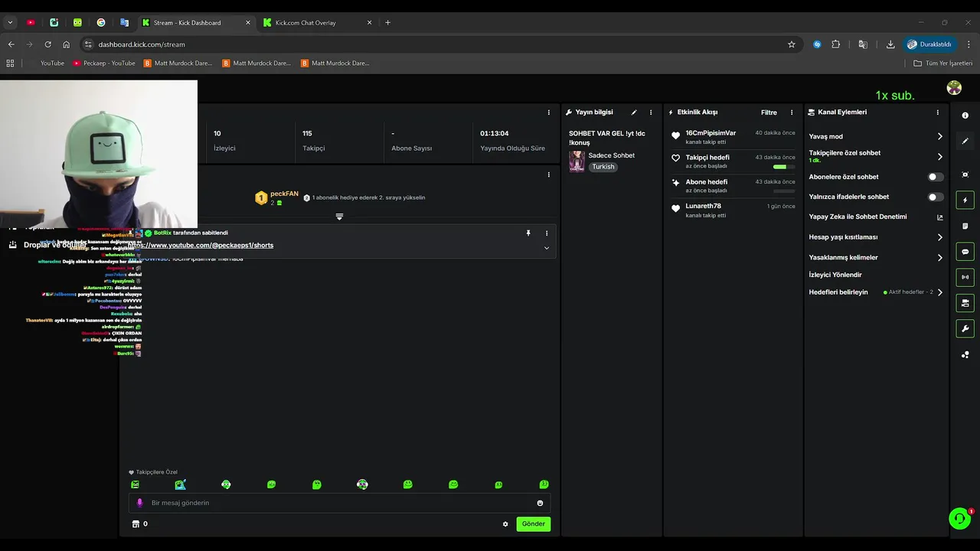Toggle the broadcast signal sidebar icon
This screenshot has width=980, height=551.
[x=965, y=277]
